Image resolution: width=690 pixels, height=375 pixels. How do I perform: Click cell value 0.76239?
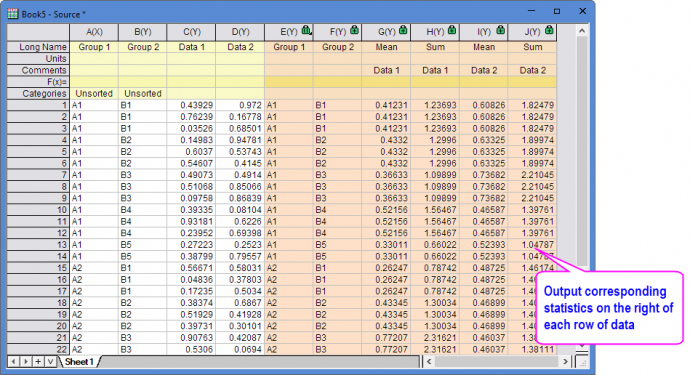(x=191, y=117)
